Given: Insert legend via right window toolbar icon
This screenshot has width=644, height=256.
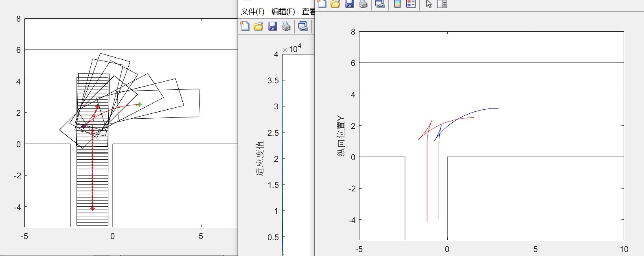Looking at the screenshot, I should coord(411,4).
